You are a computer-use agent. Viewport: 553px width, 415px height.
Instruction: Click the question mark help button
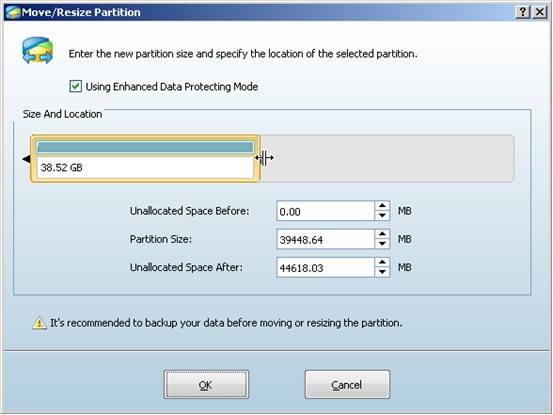point(523,12)
